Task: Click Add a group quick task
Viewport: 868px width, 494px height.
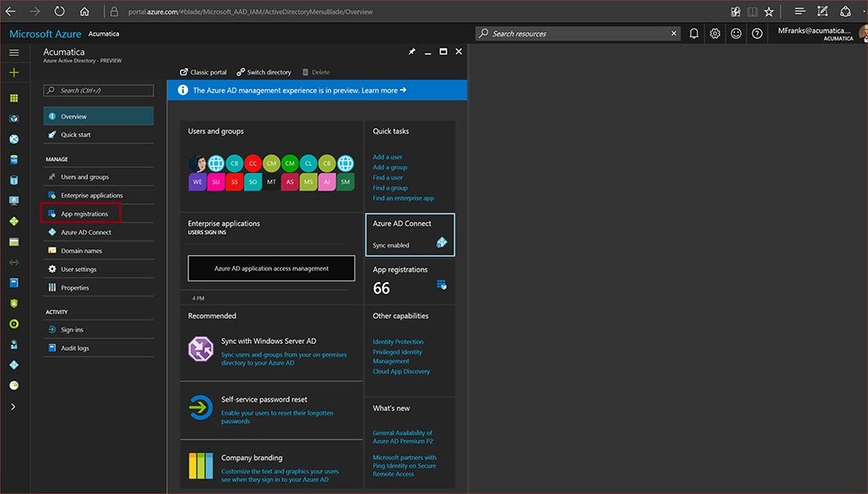Action: [390, 167]
